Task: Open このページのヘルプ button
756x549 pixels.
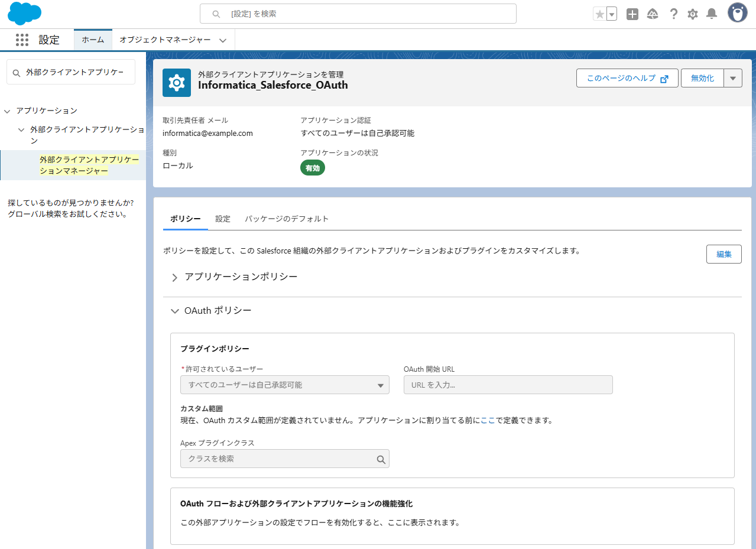Action: (x=627, y=78)
